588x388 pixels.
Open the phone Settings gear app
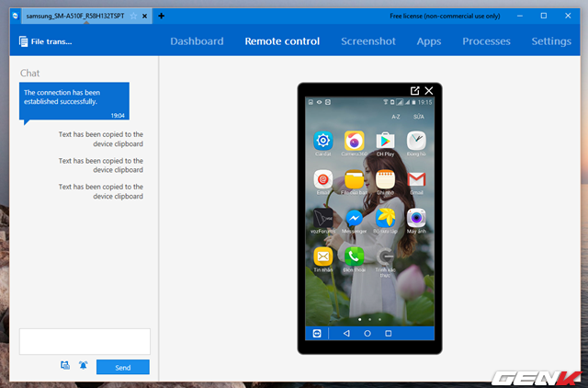click(322, 141)
